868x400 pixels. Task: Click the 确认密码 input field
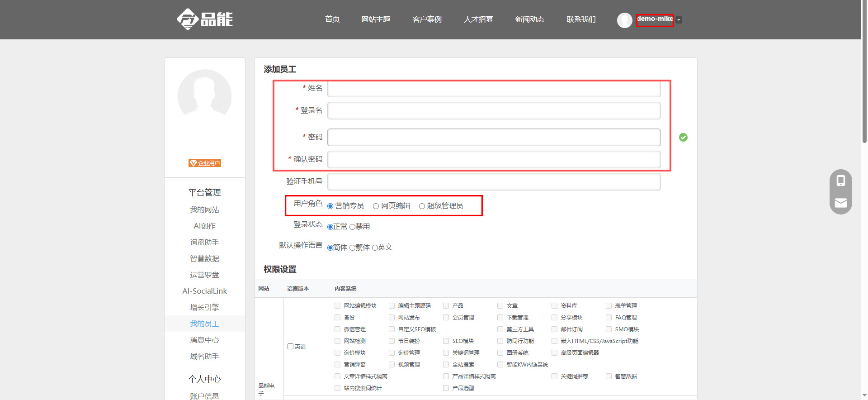click(x=494, y=159)
